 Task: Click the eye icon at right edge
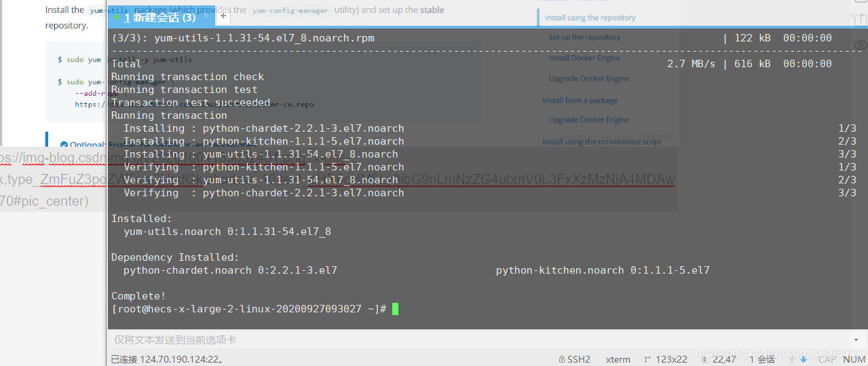pyautogui.click(x=859, y=45)
